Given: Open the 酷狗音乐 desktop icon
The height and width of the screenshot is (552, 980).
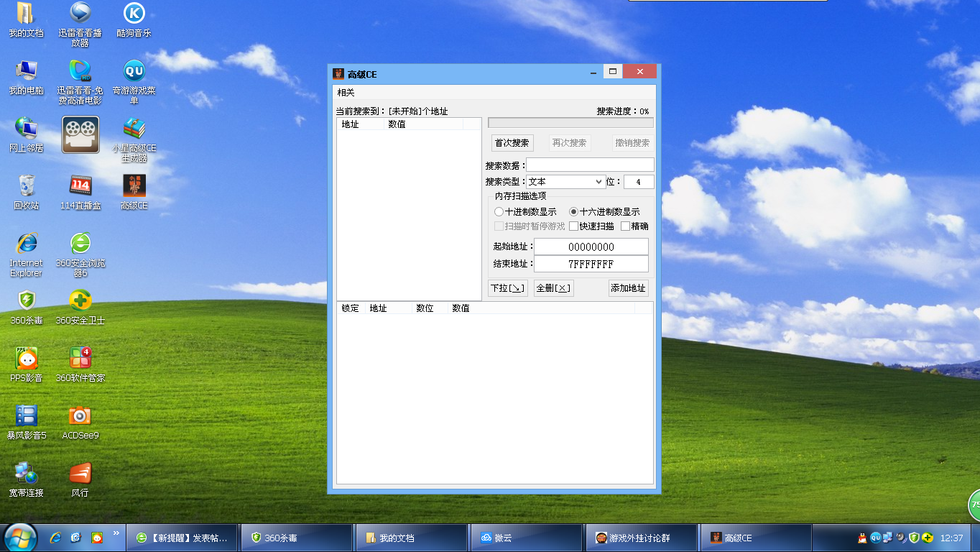Looking at the screenshot, I should 134,14.
